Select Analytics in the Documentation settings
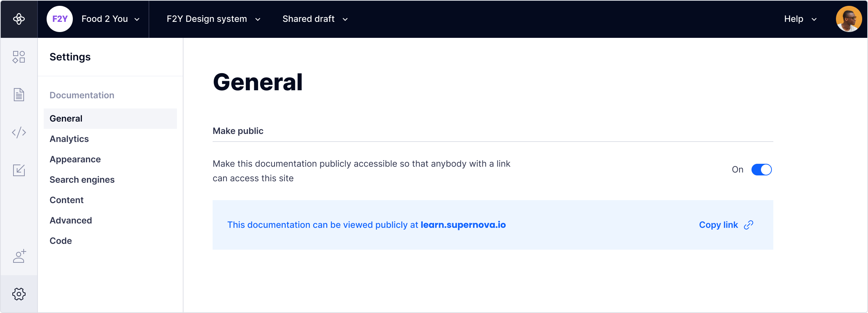The height and width of the screenshot is (313, 868). [69, 139]
